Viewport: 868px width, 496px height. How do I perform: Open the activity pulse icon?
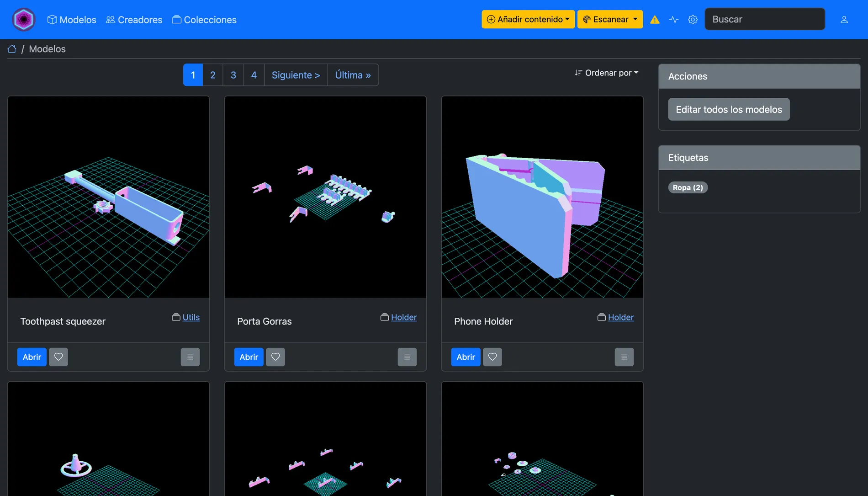click(x=674, y=20)
